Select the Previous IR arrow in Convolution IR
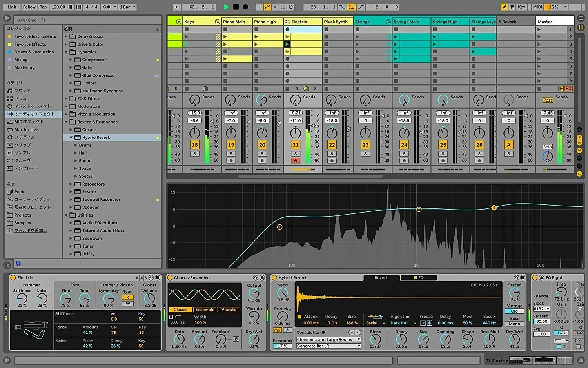588x368 pixels. coord(351,332)
